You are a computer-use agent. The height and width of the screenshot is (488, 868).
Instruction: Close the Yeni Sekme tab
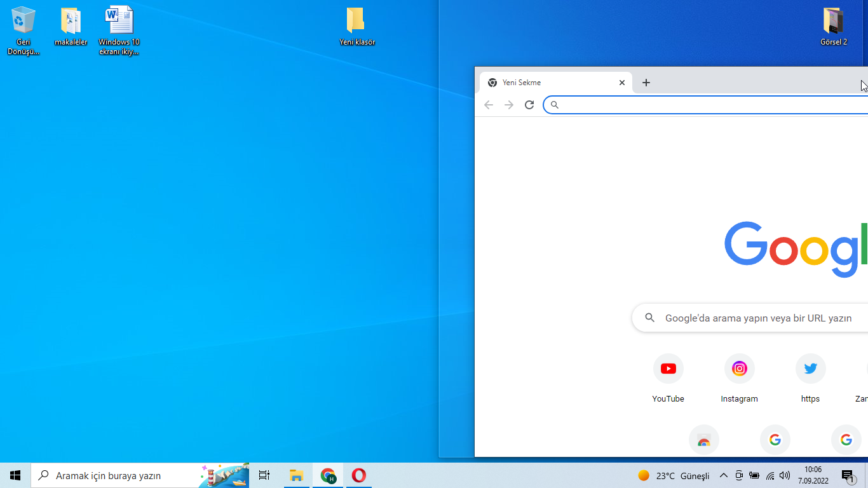pos(622,83)
